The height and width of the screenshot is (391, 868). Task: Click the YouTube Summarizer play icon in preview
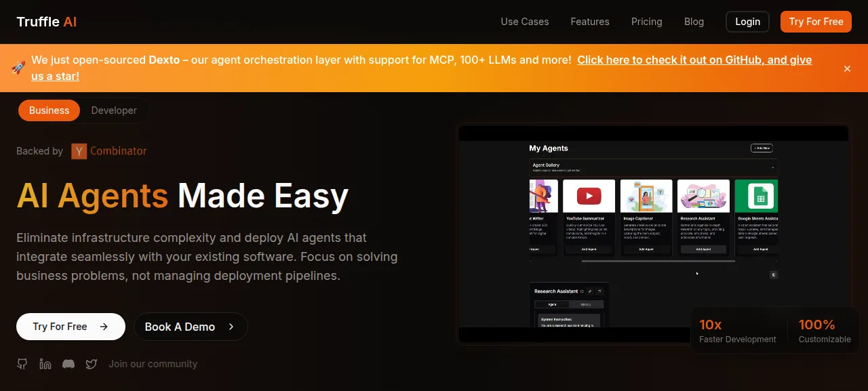(x=589, y=196)
